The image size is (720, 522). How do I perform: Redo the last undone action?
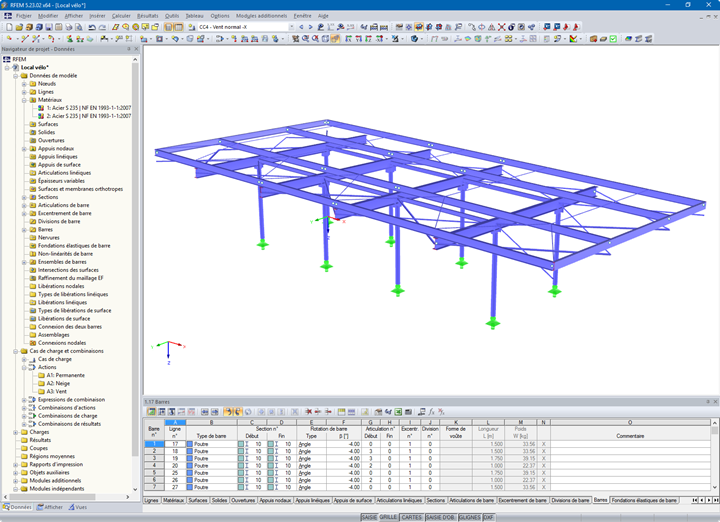102,27
